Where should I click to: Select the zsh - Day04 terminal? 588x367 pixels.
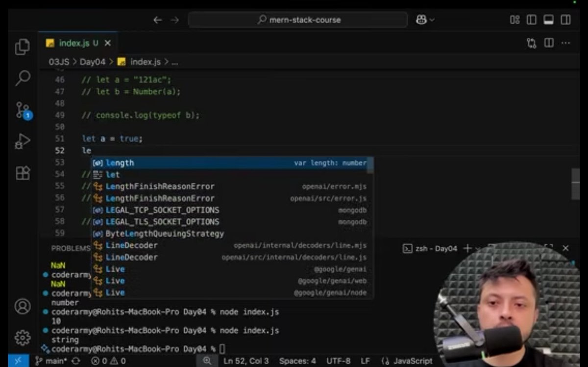coord(430,248)
